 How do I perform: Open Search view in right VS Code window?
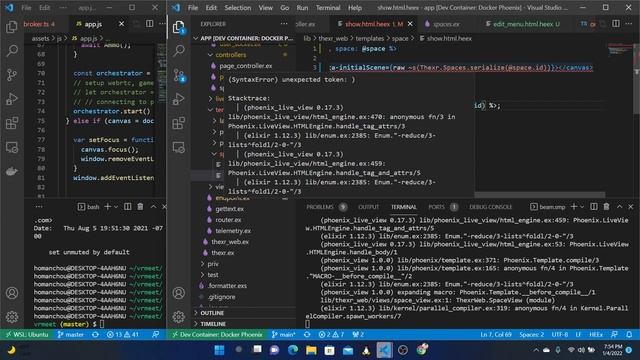pyautogui.click(x=179, y=51)
